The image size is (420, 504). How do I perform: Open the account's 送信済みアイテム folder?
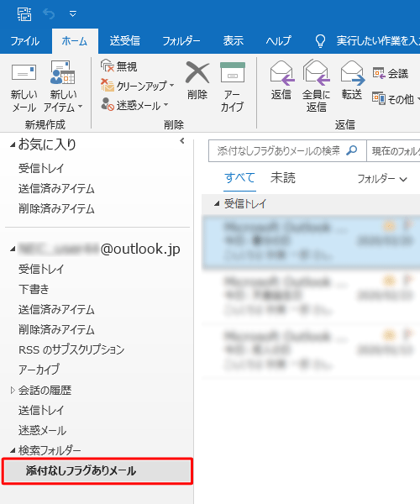(56, 309)
